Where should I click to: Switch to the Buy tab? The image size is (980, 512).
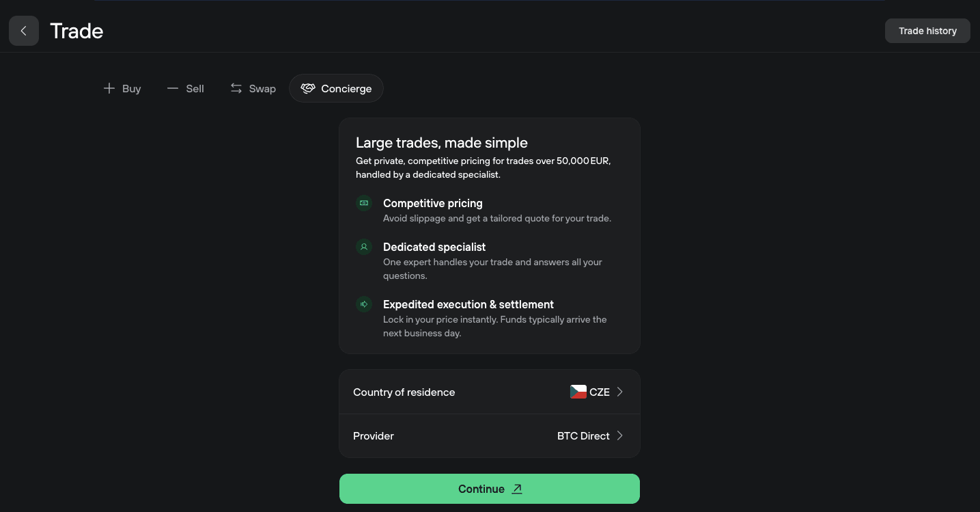tap(131, 88)
